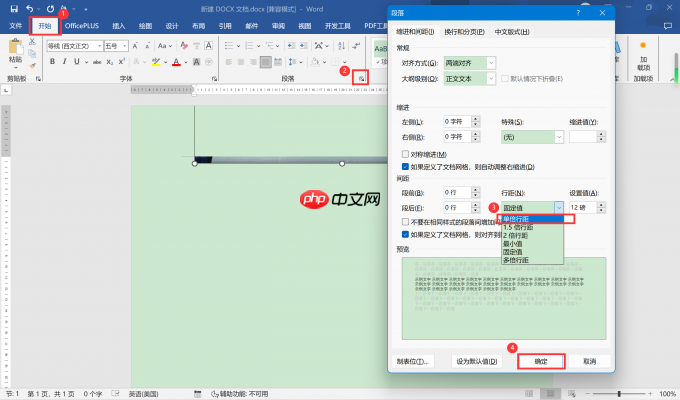Viewport: 680px width, 400px height.
Task: Click the Decrease Indent icon
Action: click(291, 46)
